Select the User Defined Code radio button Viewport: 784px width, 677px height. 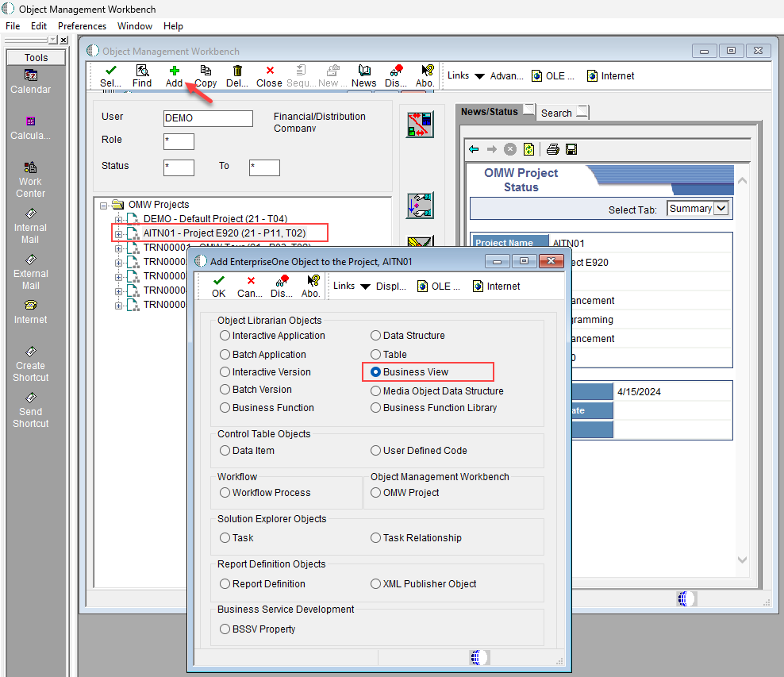(x=375, y=451)
